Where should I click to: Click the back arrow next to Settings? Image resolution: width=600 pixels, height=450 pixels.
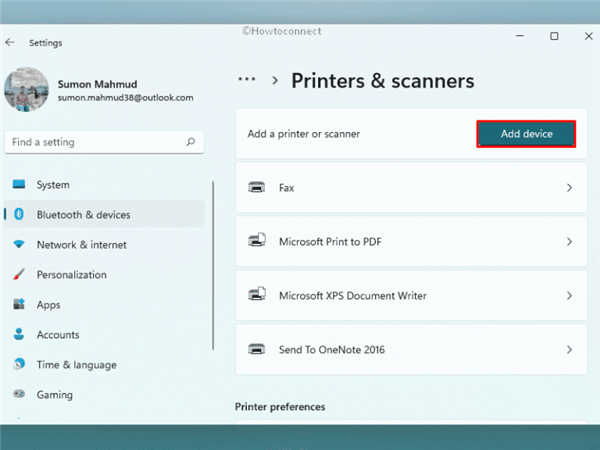(x=10, y=42)
